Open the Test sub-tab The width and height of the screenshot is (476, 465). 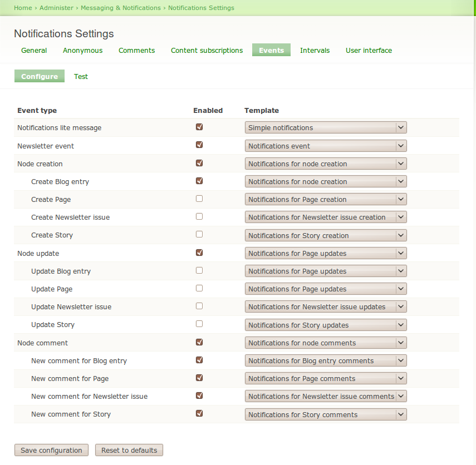pos(81,76)
